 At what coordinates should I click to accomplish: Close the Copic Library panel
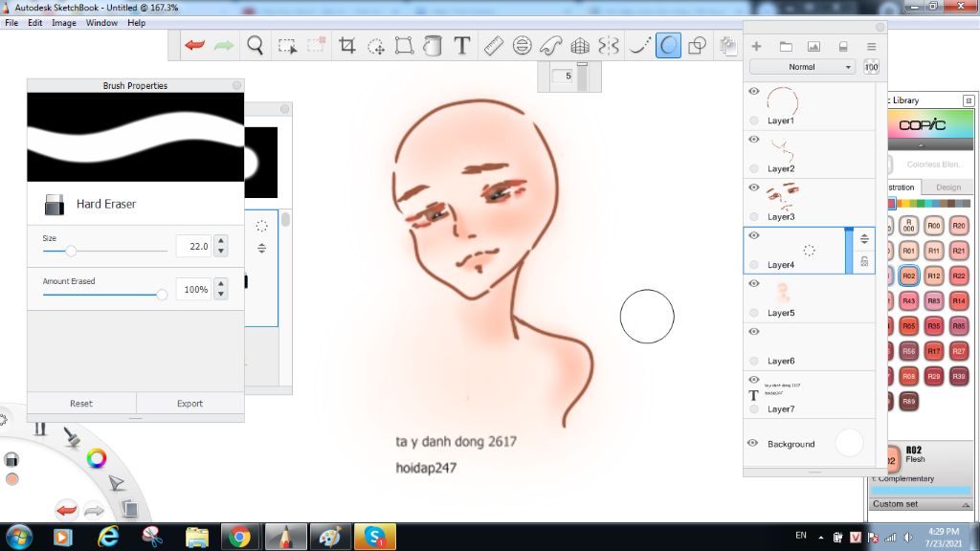(969, 100)
